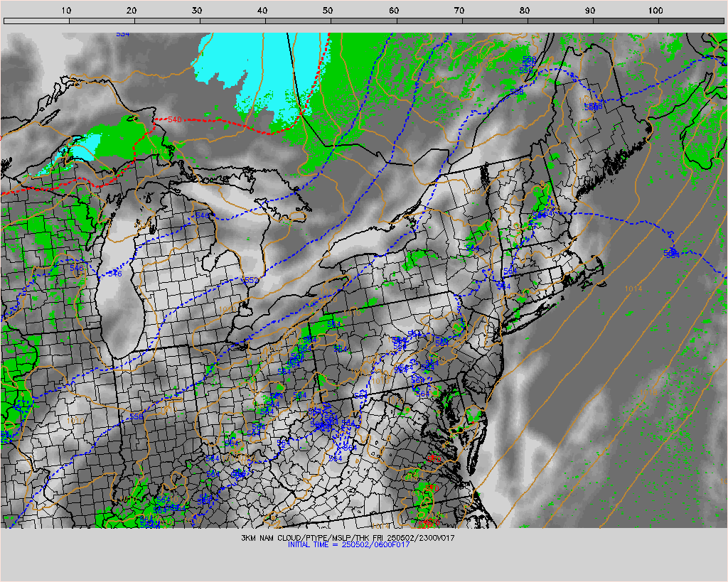Click the "80" cloud scale label
This screenshot has width=728, height=582.
[x=525, y=10]
